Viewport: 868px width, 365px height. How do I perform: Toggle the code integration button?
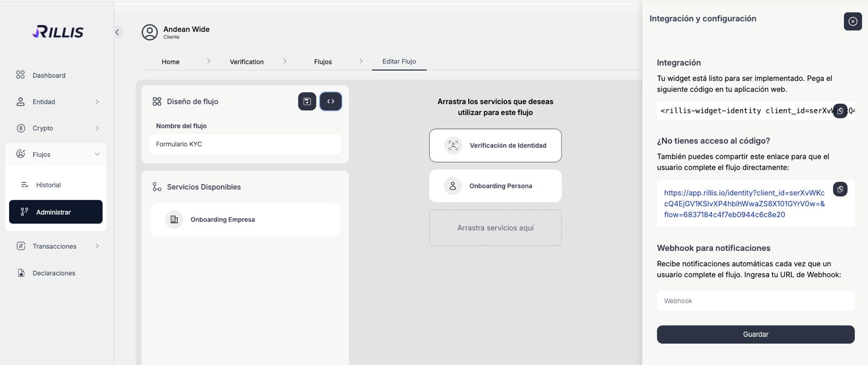[x=331, y=101]
